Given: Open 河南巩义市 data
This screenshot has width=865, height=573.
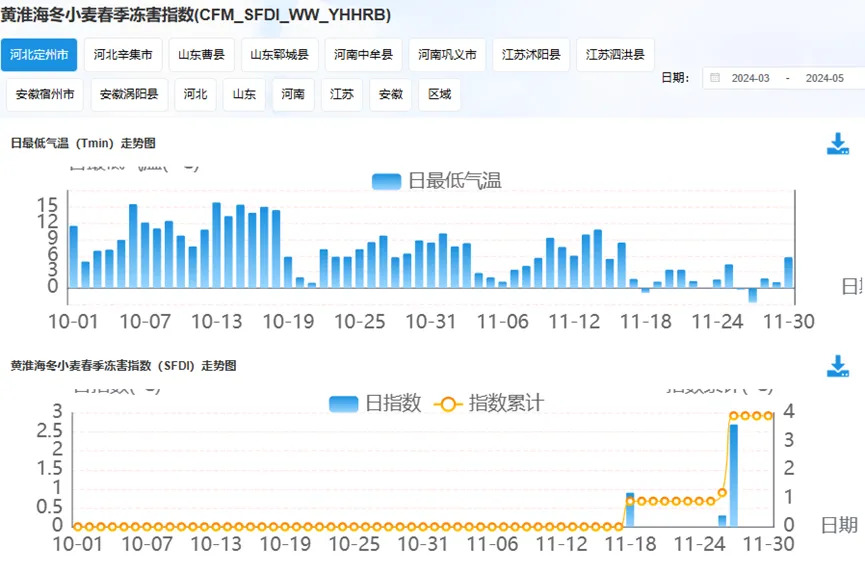Looking at the screenshot, I should click(x=447, y=55).
